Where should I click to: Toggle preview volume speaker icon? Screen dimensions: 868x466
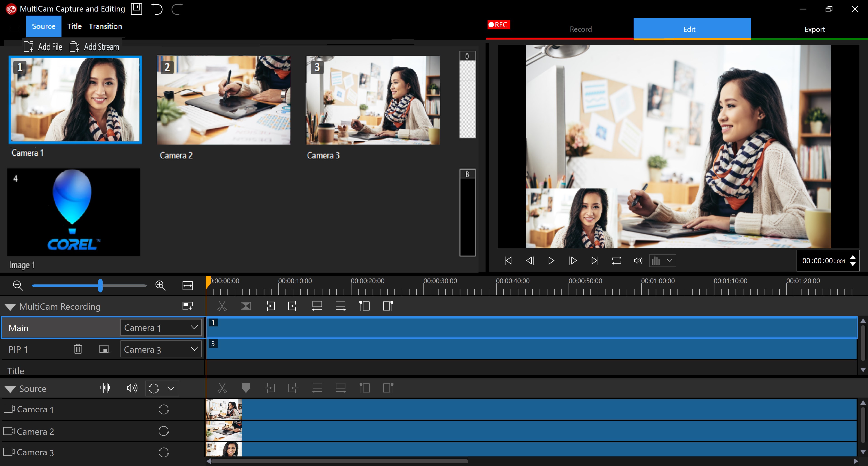[x=638, y=261]
